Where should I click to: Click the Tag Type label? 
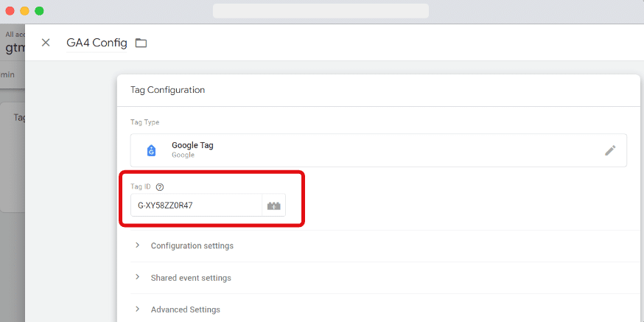click(144, 122)
